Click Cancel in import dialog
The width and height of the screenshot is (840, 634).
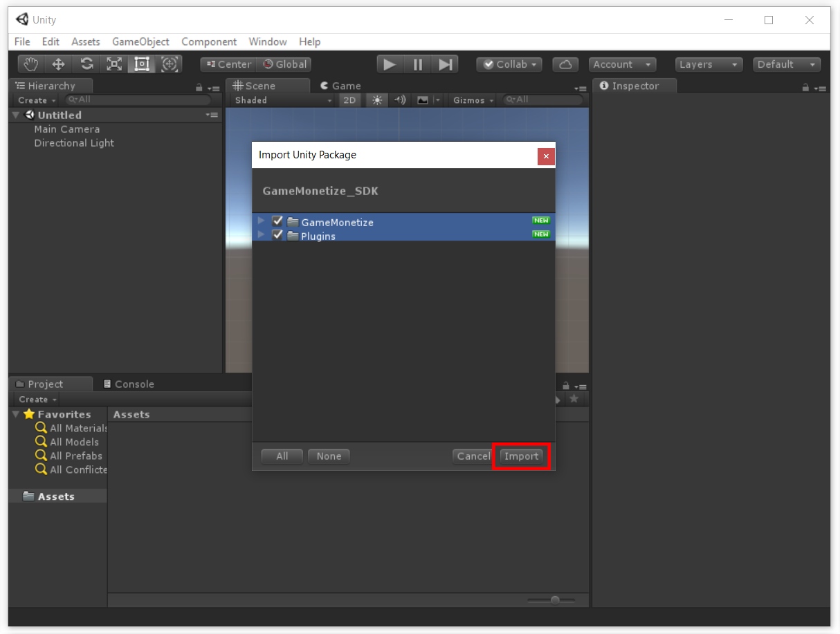coord(473,456)
